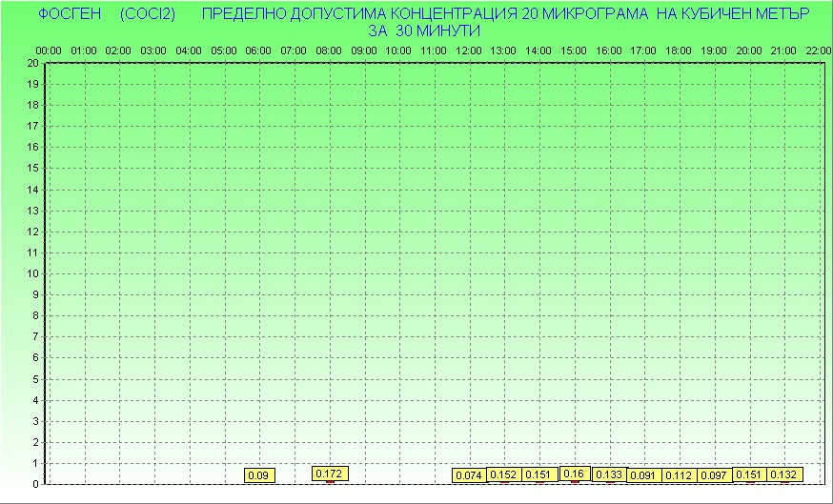Click the 0.133 data label at 16:00
This screenshot has height=504, width=833.
click(609, 474)
